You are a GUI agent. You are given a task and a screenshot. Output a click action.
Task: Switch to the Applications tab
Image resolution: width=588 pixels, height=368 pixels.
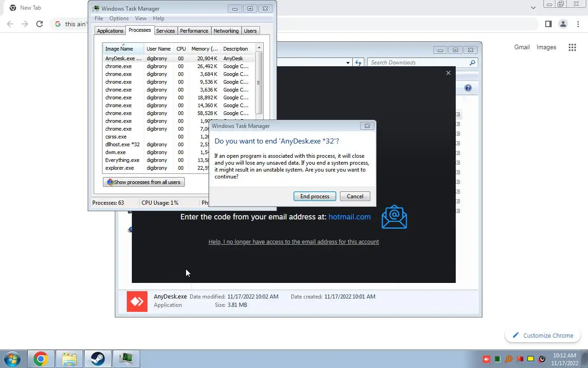110,31
